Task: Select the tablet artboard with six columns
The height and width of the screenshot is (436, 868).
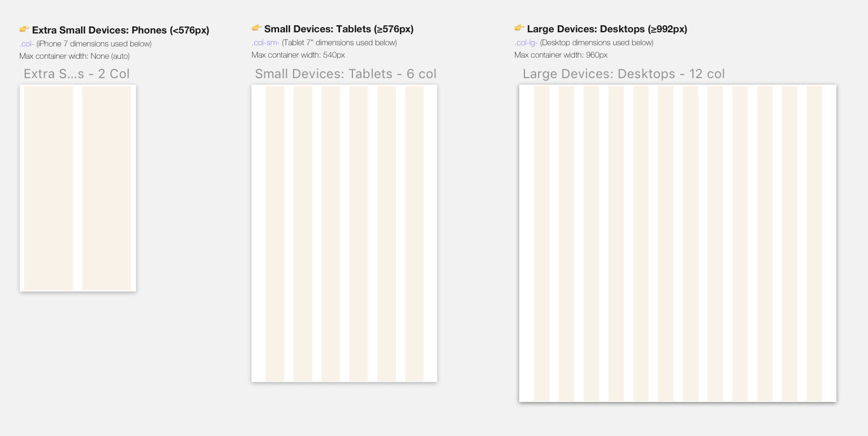Action: pos(344,233)
